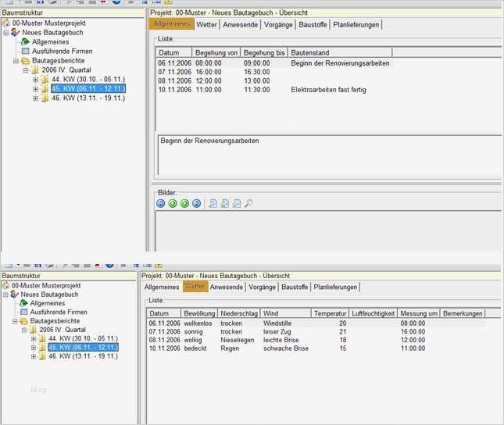Screen dimensions: 504x425
Task: Click the 2006 IV. Quartal folder icon in upper tree
Action: pos(35,70)
